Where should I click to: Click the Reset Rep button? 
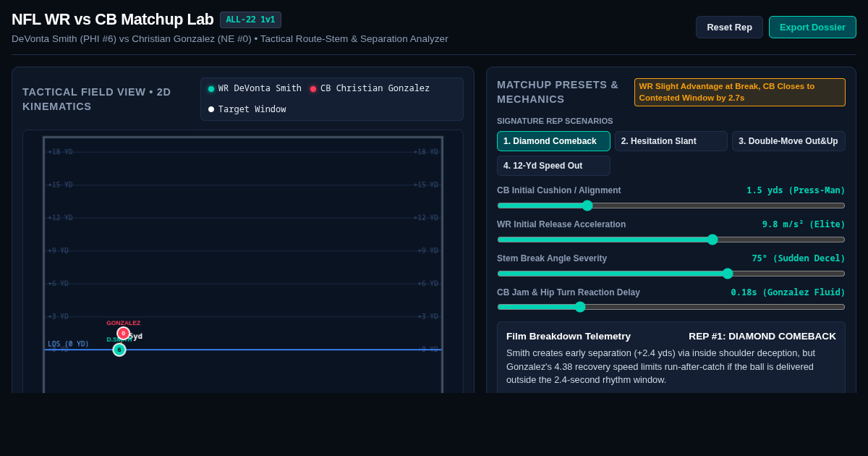pyautogui.click(x=729, y=27)
